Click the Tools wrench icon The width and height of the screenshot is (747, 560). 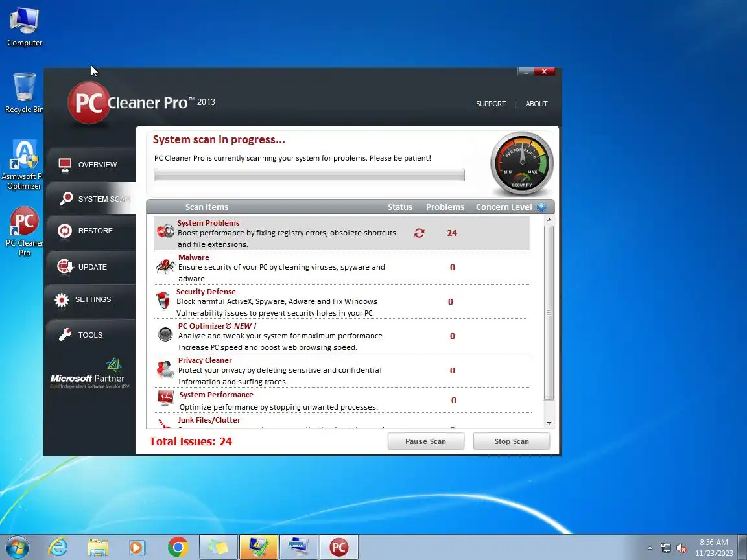pos(65,334)
